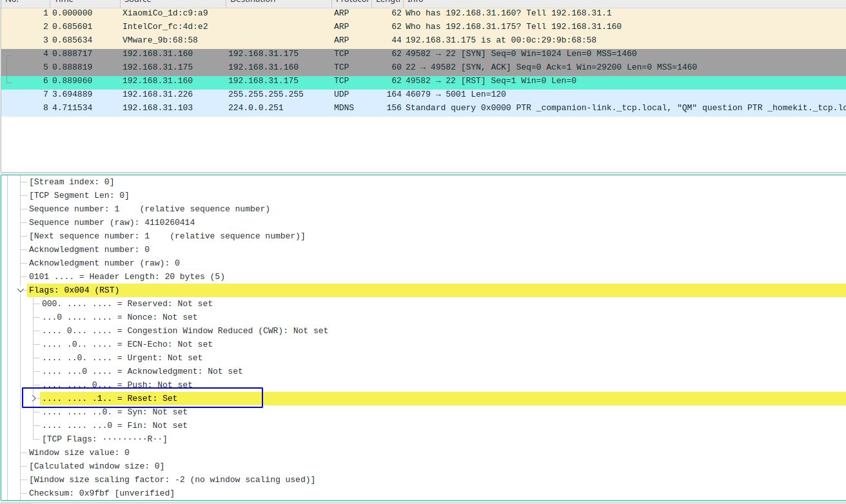Click the [Stream index: 0] detail line
Viewport: 846px width, 504px height.
coord(72,182)
